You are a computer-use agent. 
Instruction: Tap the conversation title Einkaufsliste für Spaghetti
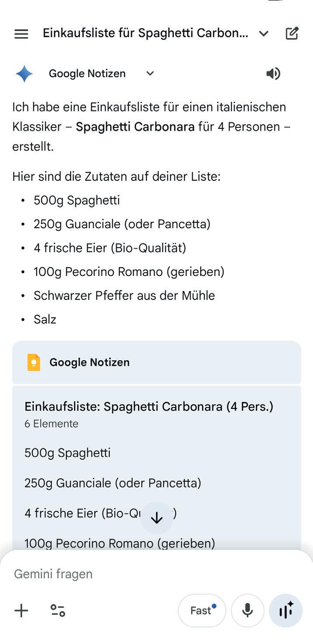pos(146,34)
